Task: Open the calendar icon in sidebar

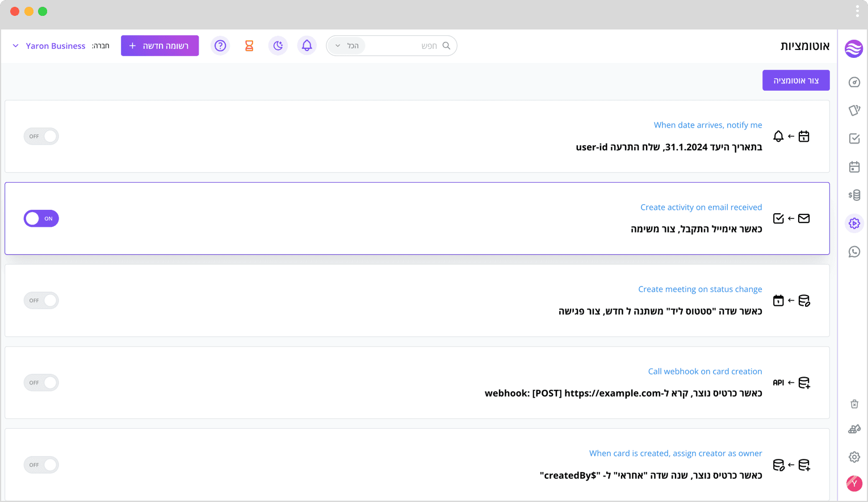Action: click(854, 167)
